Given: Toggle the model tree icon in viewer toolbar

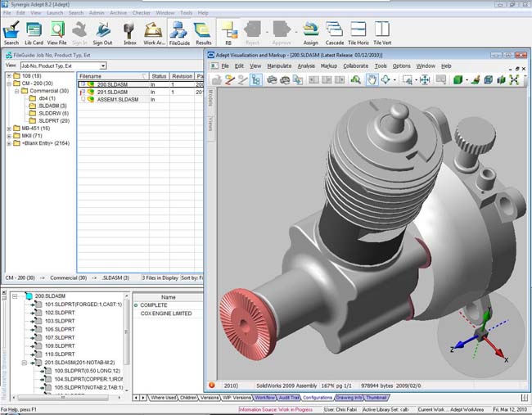Looking at the screenshot, I should pyautogui.click(x=255, y=80).
